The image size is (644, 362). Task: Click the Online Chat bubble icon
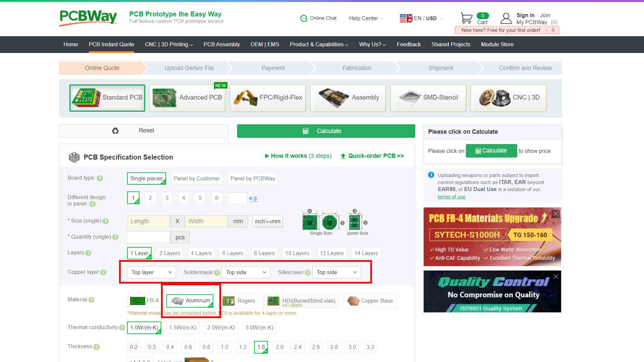(x=304, y=18)
